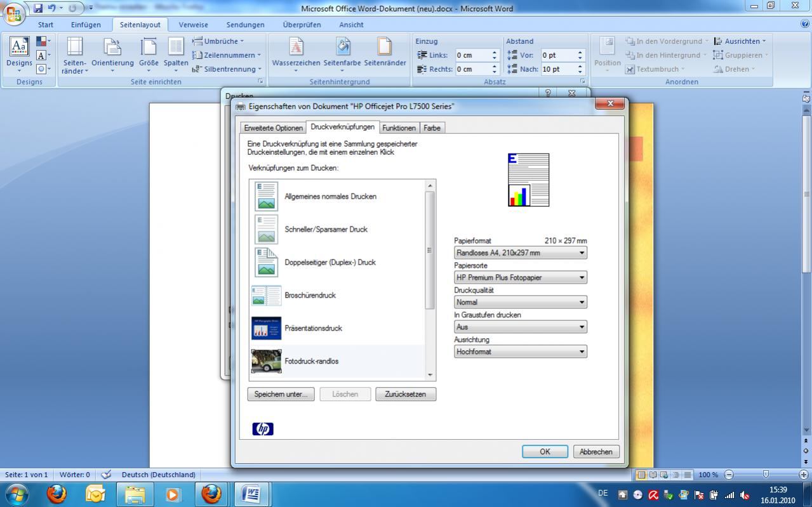Screen dimensions: 812x507
Task: Click shortcut list scrollbar down arrow
Action: pyautogui.click(x=430, y=375)
